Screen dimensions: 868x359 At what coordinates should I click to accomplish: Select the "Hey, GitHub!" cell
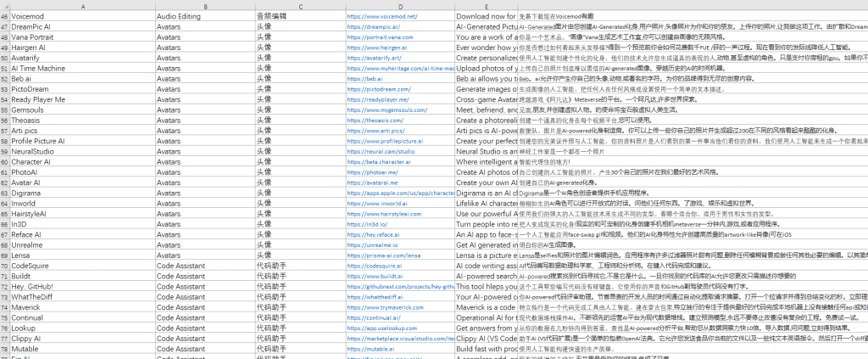pos(82,286)
